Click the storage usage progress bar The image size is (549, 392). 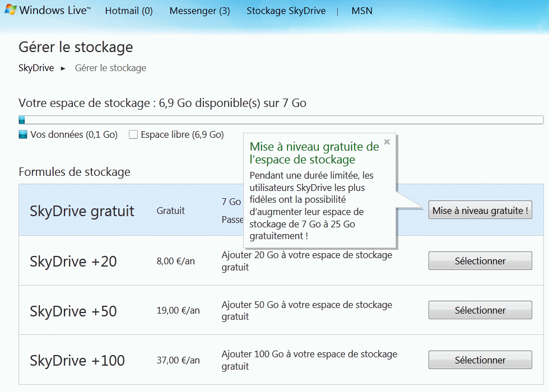[281, 120]
